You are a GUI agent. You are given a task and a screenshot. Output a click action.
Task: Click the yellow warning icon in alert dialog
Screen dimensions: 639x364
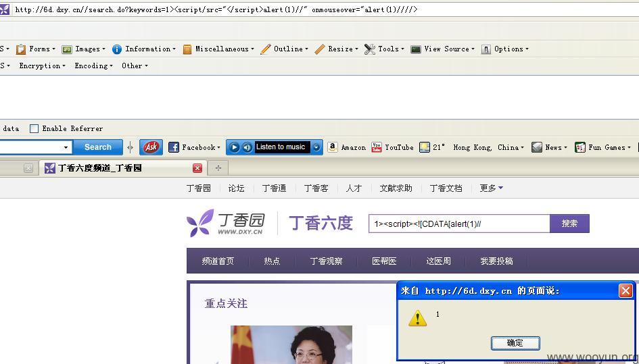pyautogui.click(x=417, y=318)
